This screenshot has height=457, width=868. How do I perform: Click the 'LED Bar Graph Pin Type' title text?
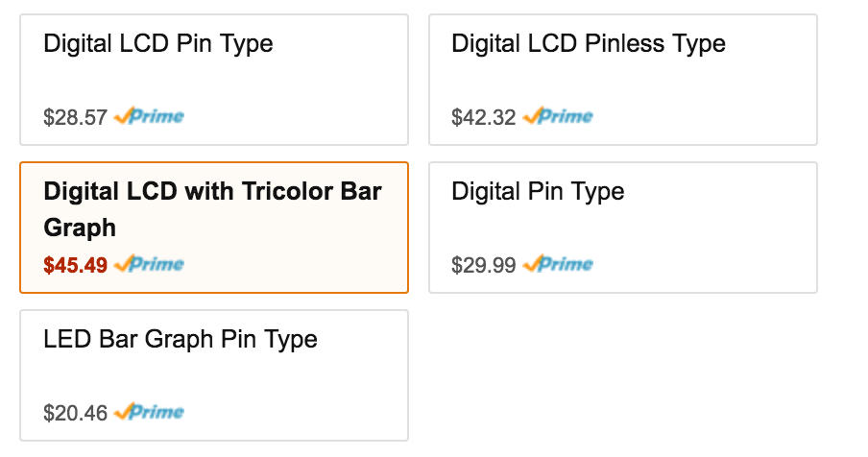pos(181,339)
